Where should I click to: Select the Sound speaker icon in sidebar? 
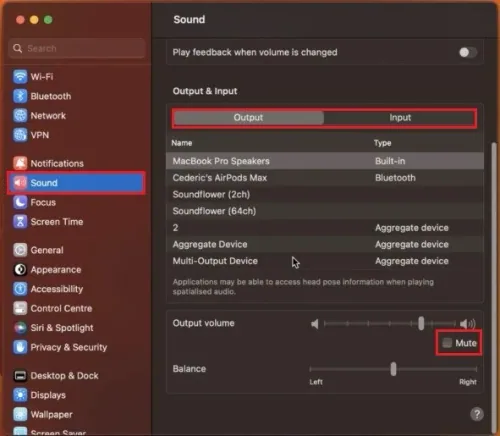coord(20,183)
